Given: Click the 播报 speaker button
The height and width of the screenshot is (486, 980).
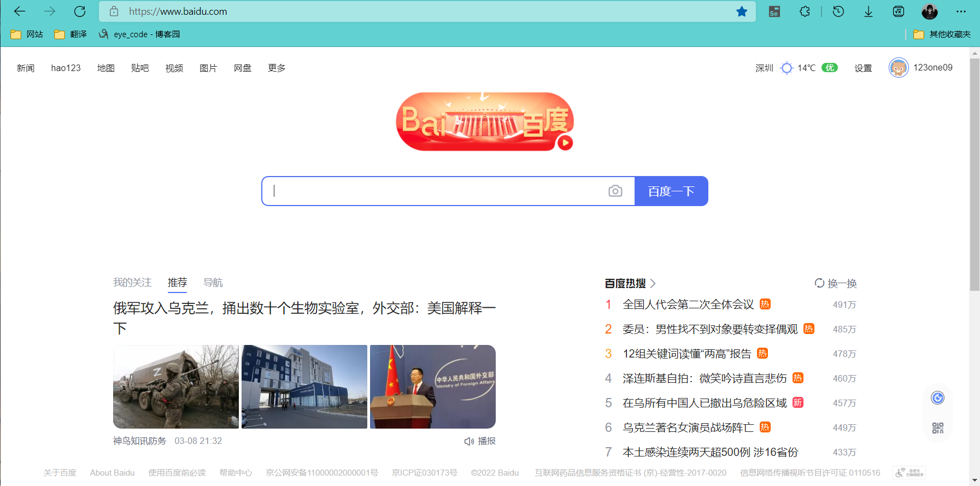Looking at the screenshot, I should [x=480, y=441].
